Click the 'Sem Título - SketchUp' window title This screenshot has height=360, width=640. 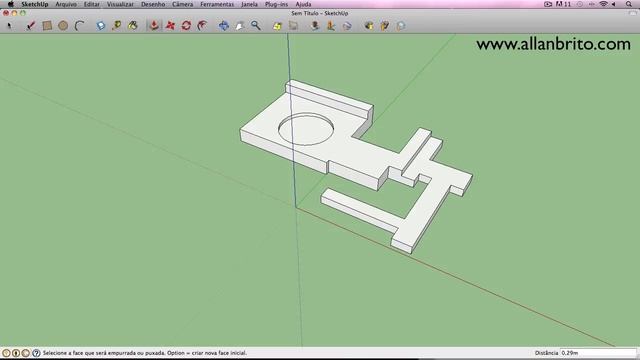coord(320,13)
